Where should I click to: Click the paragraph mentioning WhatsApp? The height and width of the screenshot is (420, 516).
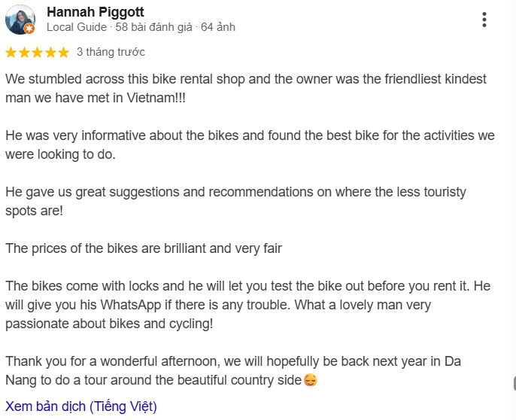(x=247, y=305)
